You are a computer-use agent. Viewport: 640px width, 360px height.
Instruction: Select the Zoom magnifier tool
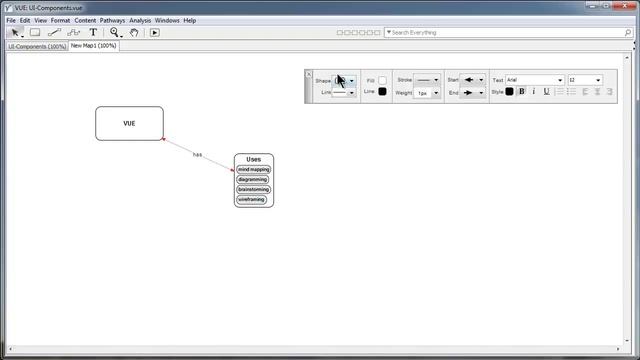(x=115, y=33)
